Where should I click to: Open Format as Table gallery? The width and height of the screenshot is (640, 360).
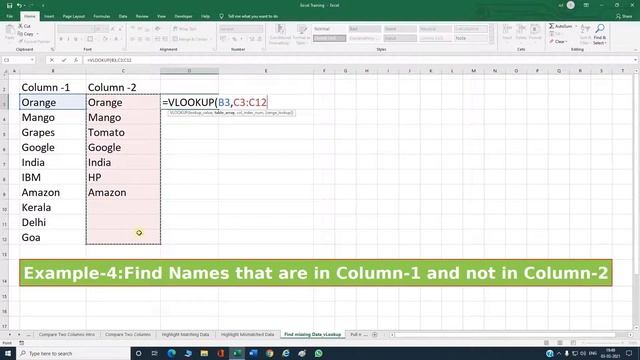(x=302, y=34)
